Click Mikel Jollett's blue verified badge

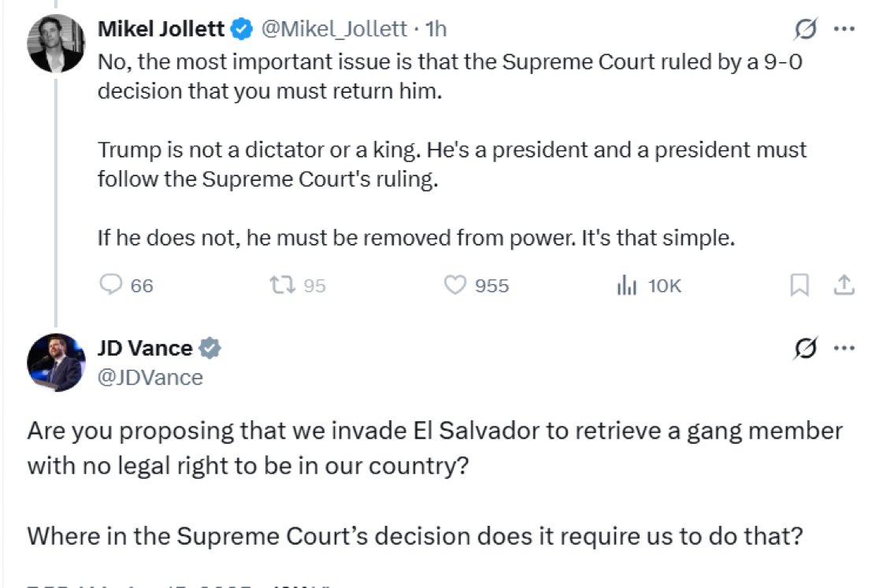tap(241, 30)
